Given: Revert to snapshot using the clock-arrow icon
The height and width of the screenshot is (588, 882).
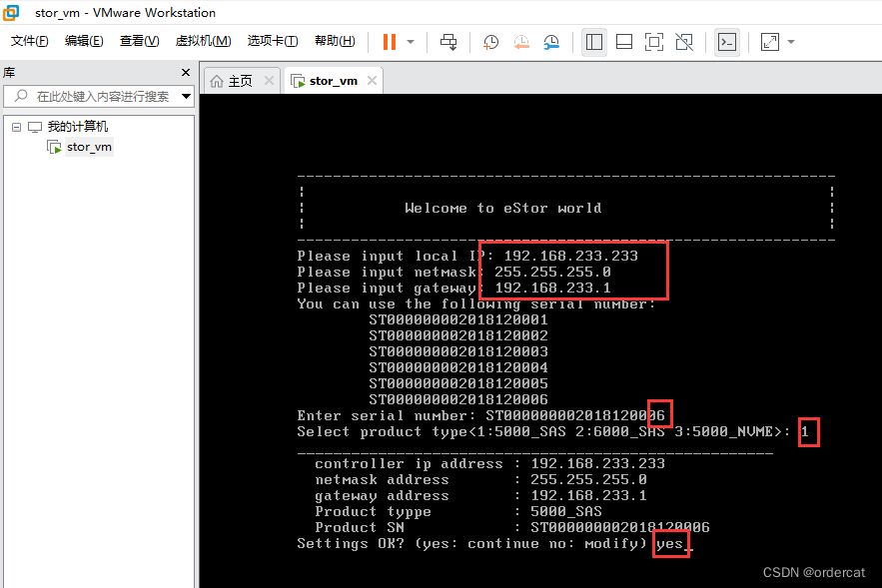Looking at the screenshot, I should point(521,42).
